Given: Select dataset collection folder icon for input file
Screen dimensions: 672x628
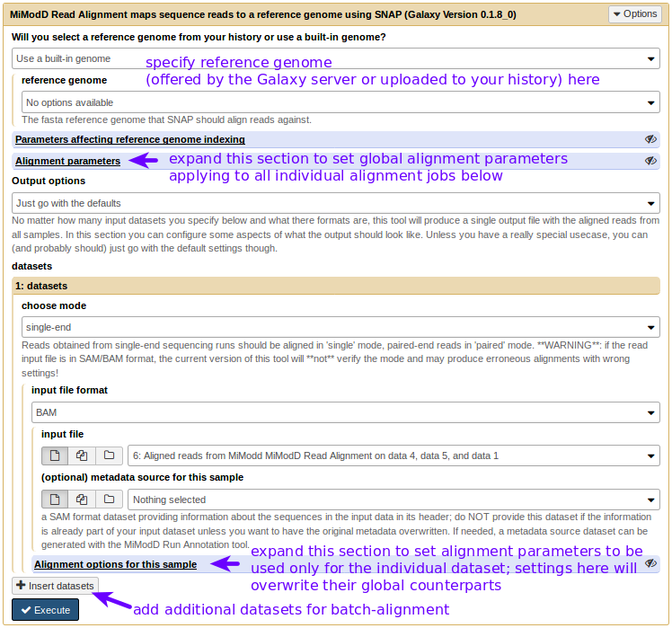Looking at the screenshot, I should coord(110,456).
